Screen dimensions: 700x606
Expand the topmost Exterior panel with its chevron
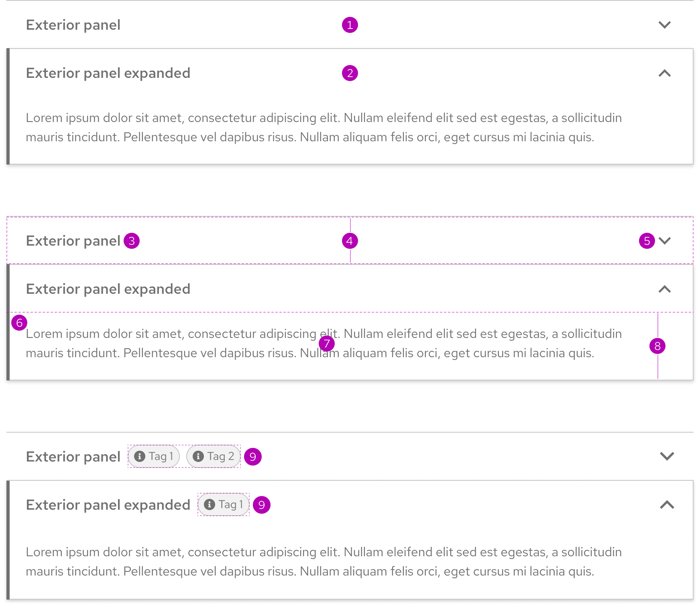click(665, 25)
